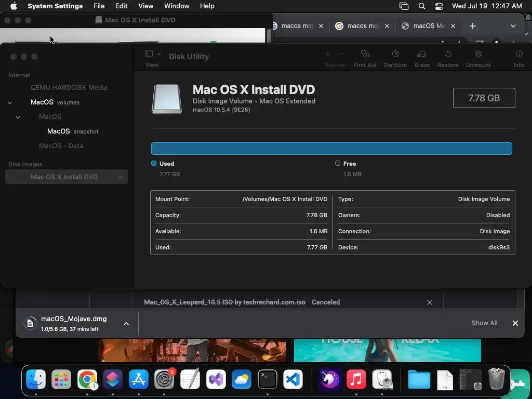Open the View menu in the menu bar

click(x=145, y=6)
